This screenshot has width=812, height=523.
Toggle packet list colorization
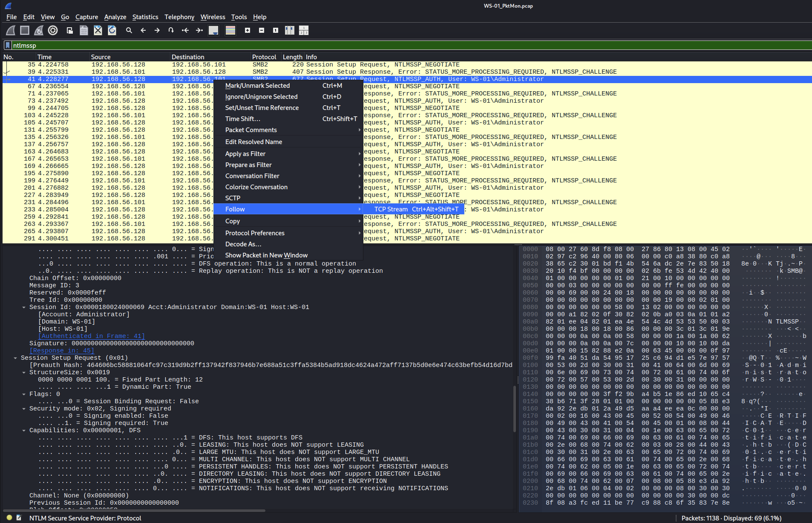230,30
